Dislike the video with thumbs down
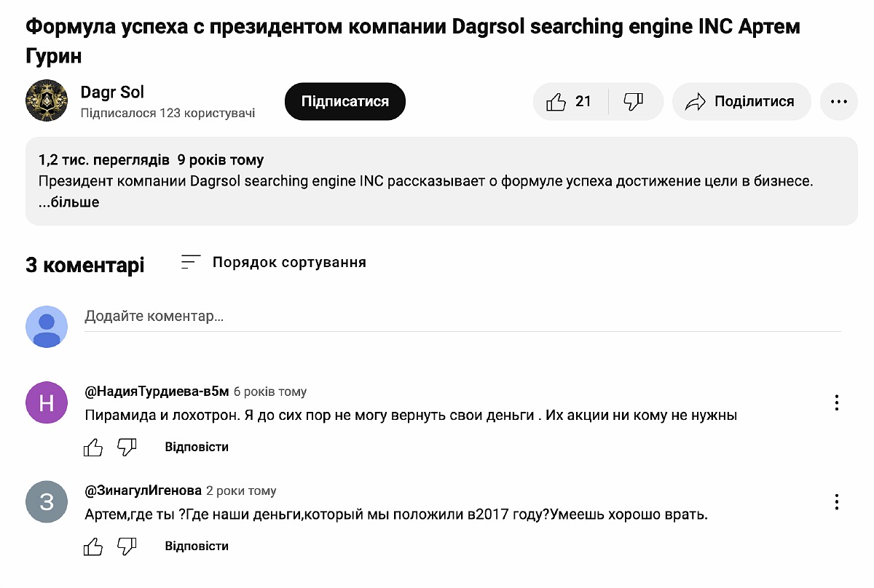 634,102
